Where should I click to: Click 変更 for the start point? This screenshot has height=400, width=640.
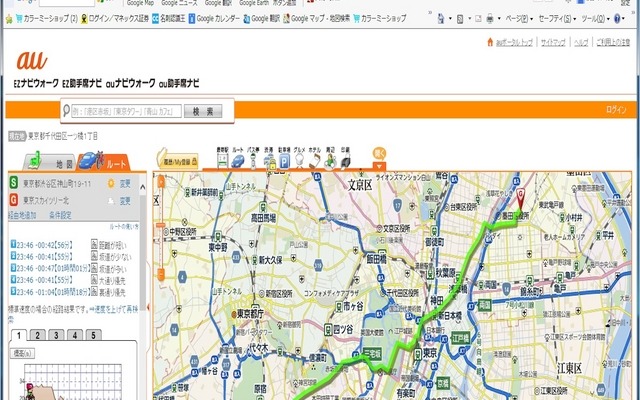pos(125,184)
